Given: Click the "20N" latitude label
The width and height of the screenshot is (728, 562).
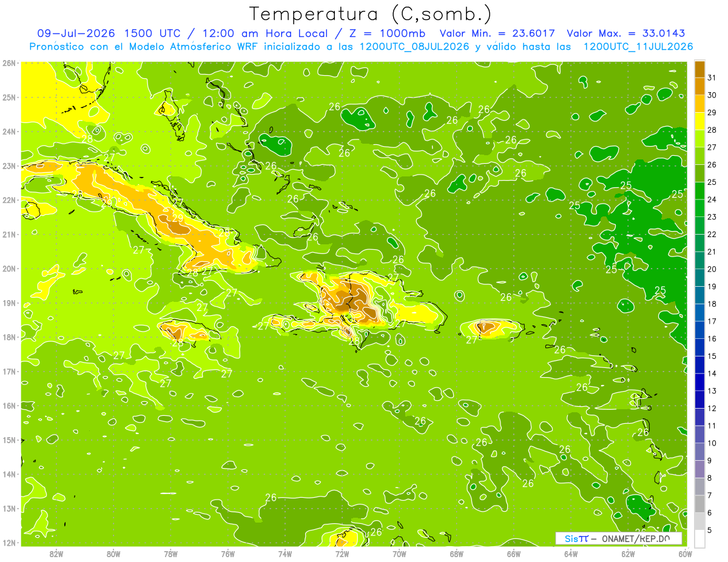Looking at the screenshot, I should click(x=8, y=269).
